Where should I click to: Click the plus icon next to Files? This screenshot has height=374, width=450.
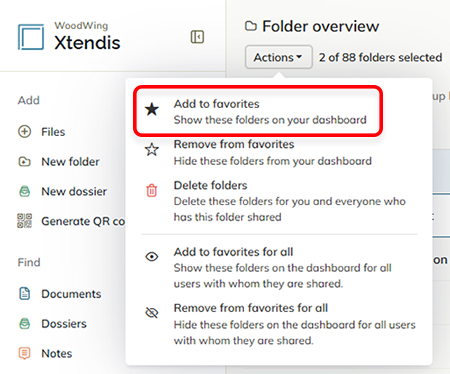point(24,132)
